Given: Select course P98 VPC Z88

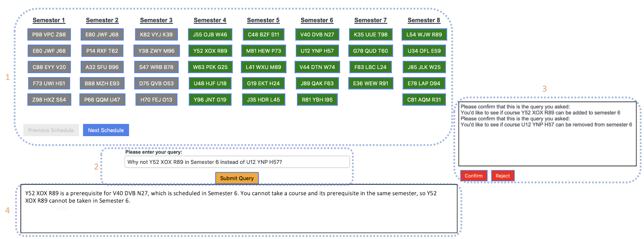Looking at the screenshot, I should click(x=49, y=35).
